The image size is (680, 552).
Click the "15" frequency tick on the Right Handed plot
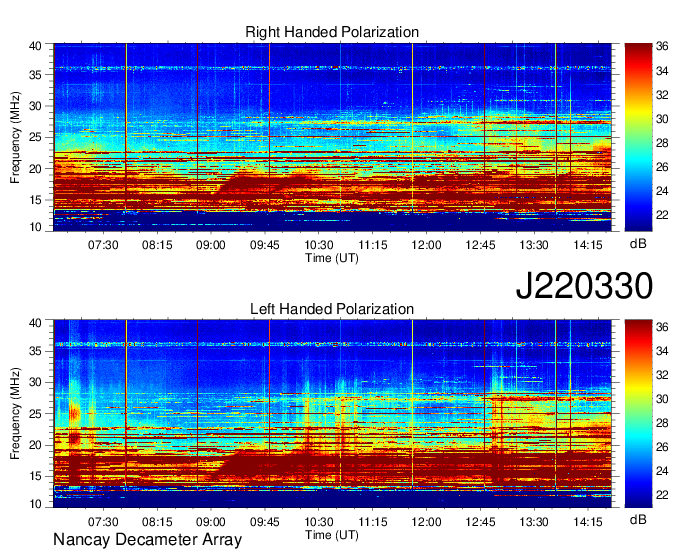point(35,200)
